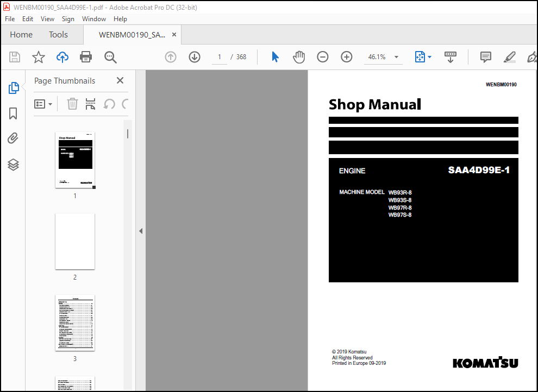Click the Save file icon
Viewport: 538px width, 392px height.
(x=15, y=57)
